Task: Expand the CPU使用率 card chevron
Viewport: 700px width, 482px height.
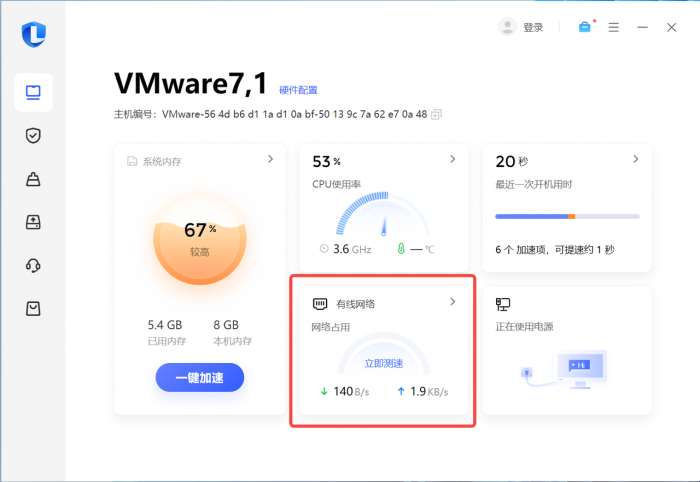Action: (x=453, y=159)
